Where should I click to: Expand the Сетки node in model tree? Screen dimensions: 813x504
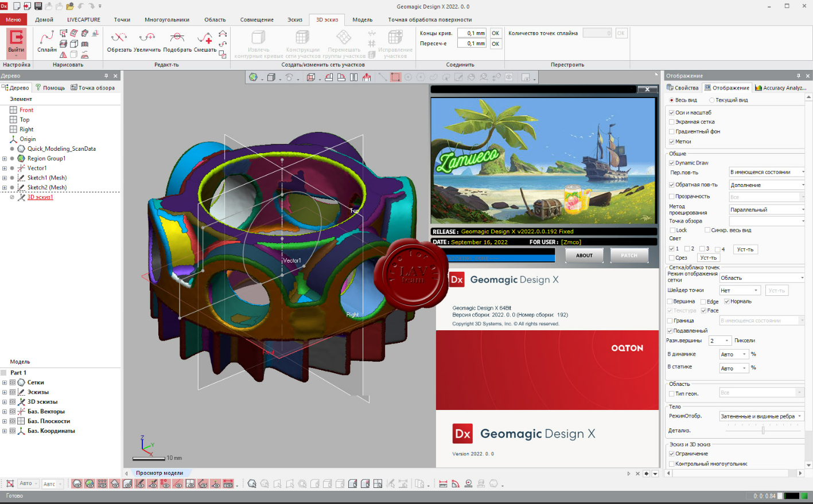coord(5,382)
